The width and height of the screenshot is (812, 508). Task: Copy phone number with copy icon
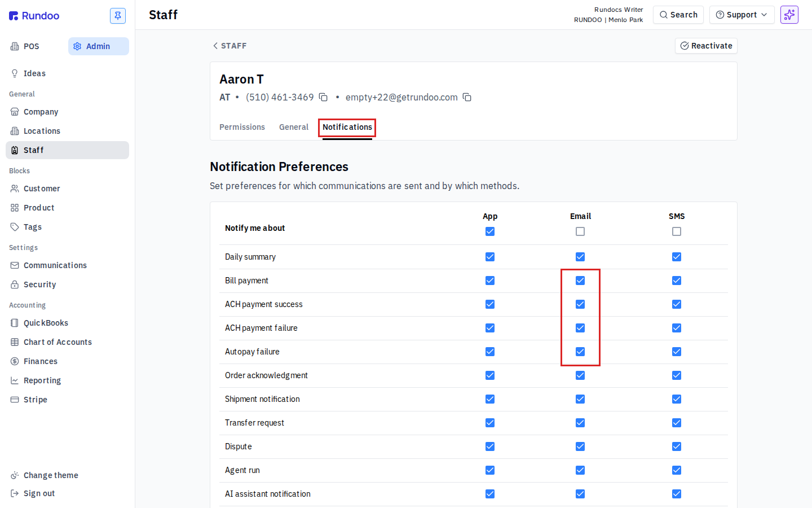(323, 97)
